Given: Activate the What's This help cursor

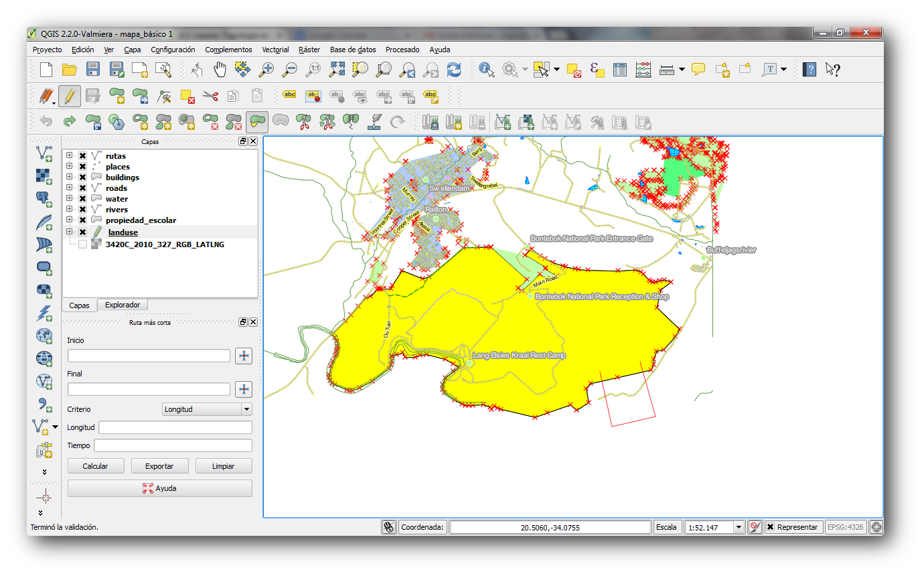Looking at the screenshot, I should point(833,69).
